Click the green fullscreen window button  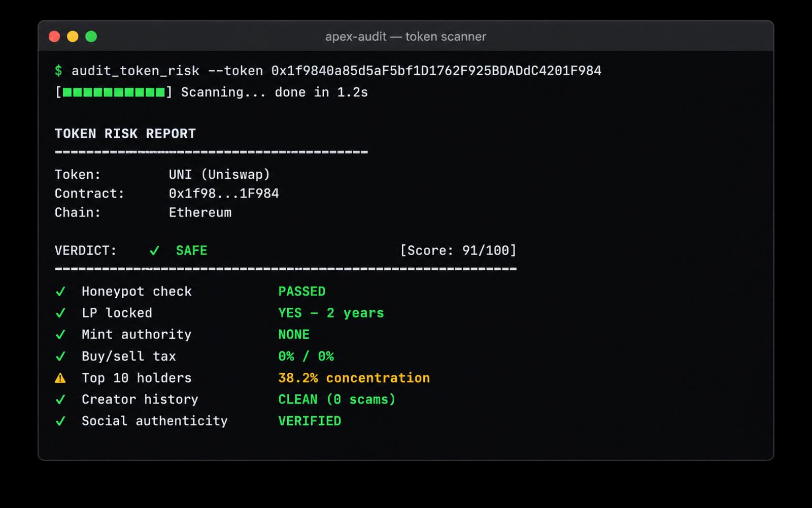pyautogui.click(x=91, y=37)
